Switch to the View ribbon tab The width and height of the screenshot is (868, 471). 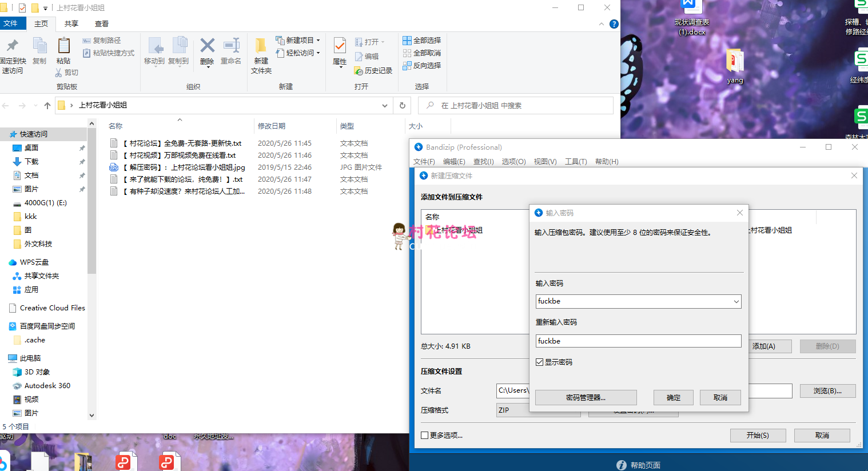click(102, 24)
